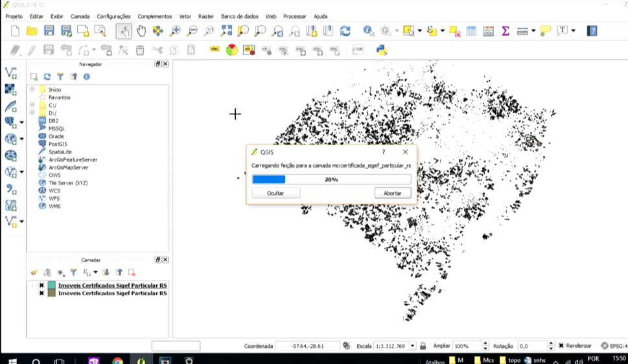Open the Python console icon
The height and width of the screenshot is (364, 628).
(x=382, y=50)
